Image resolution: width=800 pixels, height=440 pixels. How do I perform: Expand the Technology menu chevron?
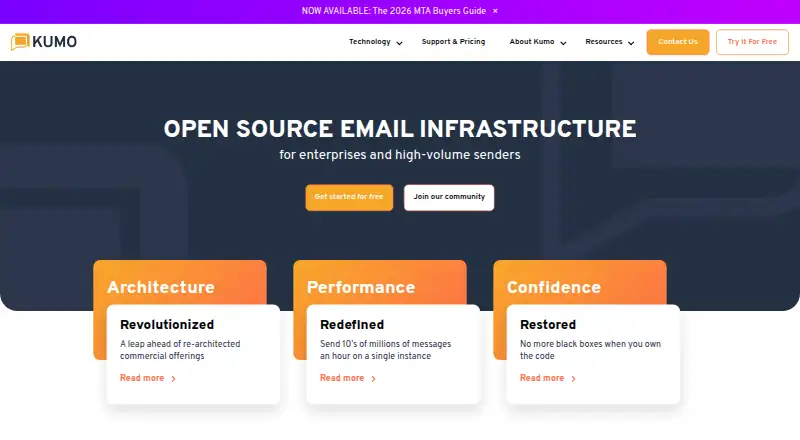[399, 43]
